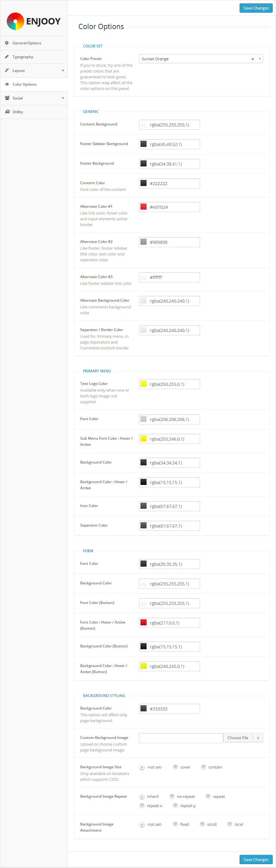The height and width of the screenshot is (868, 276).
Task: Expand the Social submenu arrow
Action: [x=63, y=98]
